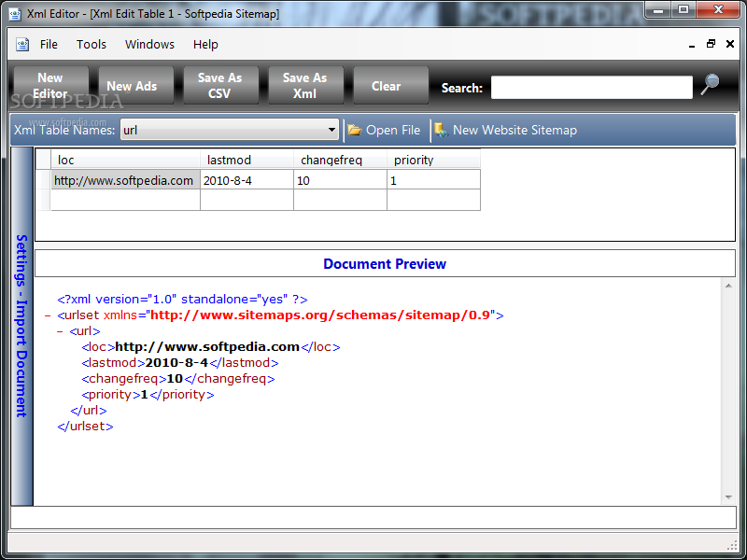Close the inner document window
This screenshot has height=560, width=747.
tap(730, 44)
